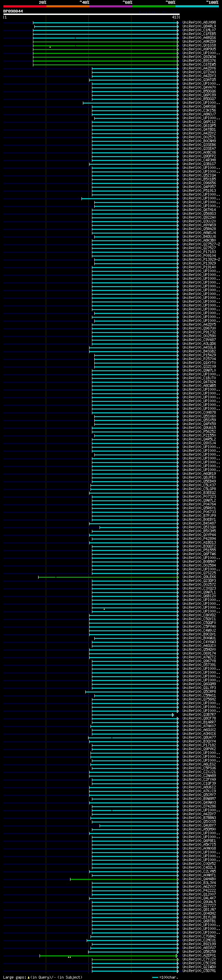Click the green ~80% identity color segment

(x=154, y=6)
